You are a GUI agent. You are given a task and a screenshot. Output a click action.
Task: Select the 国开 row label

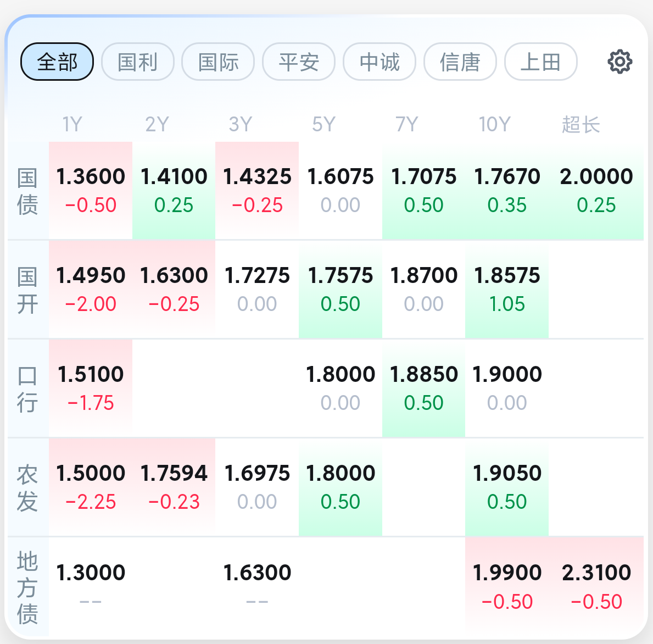(x=27, y=290)
